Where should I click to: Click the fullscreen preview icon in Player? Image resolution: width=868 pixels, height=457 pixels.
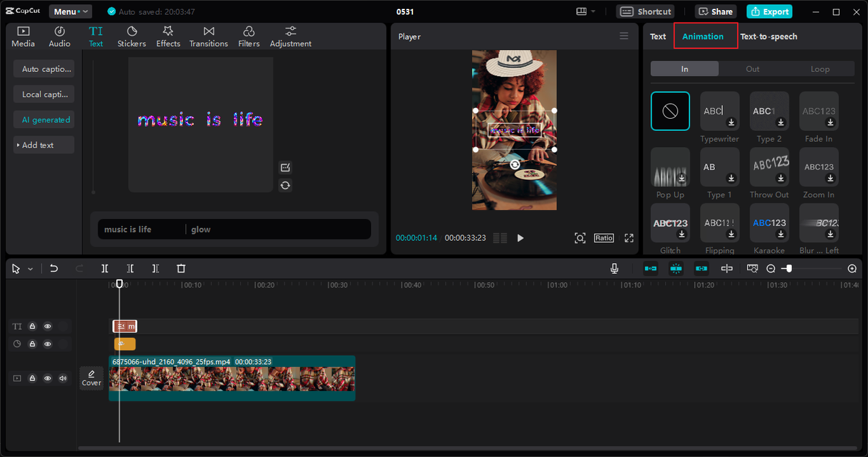629,238
